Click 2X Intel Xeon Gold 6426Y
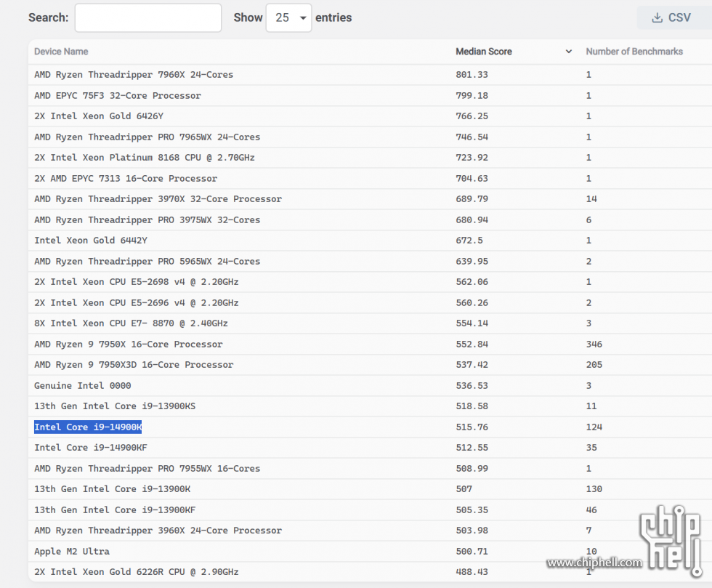This screenshot has width=712, height=588. 99,116
